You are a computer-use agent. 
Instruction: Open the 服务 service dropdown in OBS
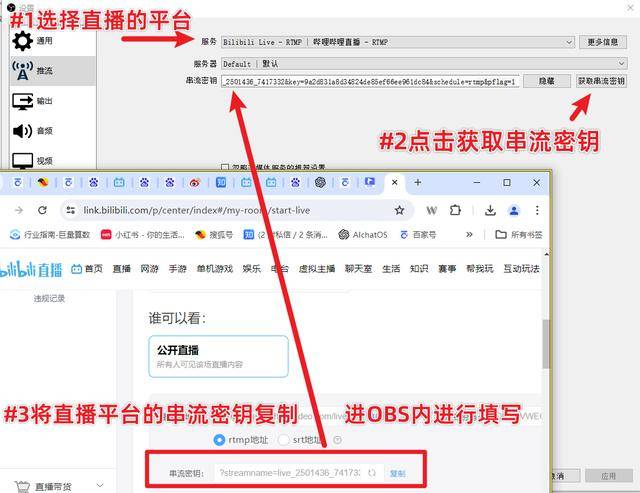pyautogui.click(x=398, y=42)
